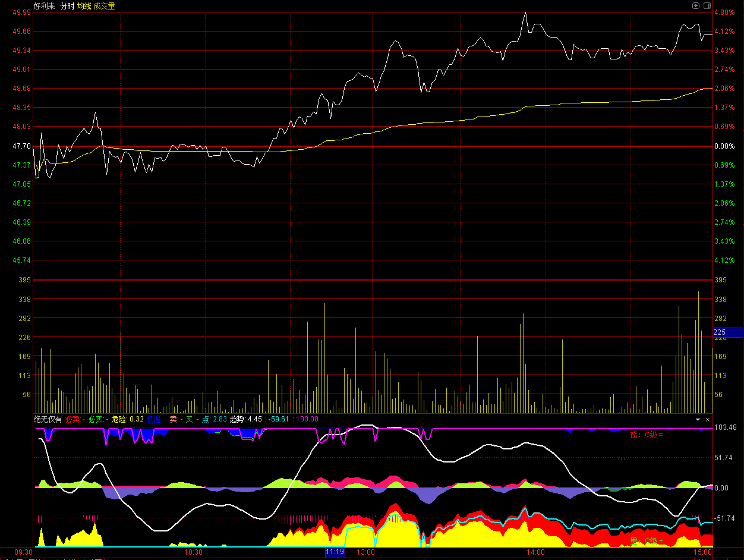
Task: Click the 必卖 indicator label
Action: [x=72, y=419]
